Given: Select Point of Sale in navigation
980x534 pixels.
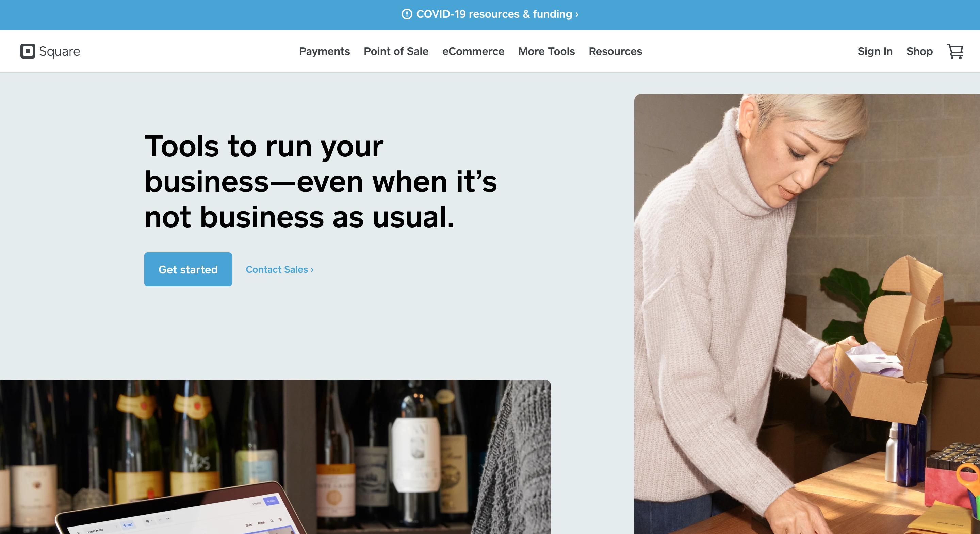Looking at the screenshot, I should 396,51.
